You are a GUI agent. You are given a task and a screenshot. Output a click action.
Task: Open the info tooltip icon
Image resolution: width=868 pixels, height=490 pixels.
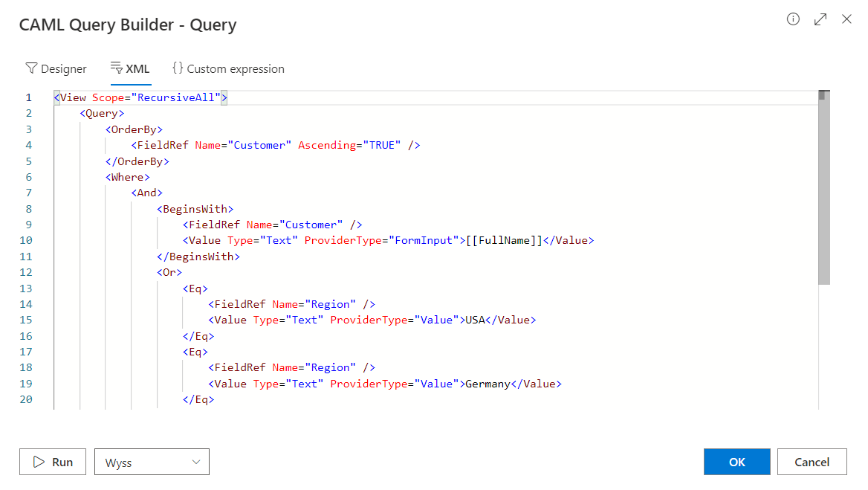click(793, 19)
